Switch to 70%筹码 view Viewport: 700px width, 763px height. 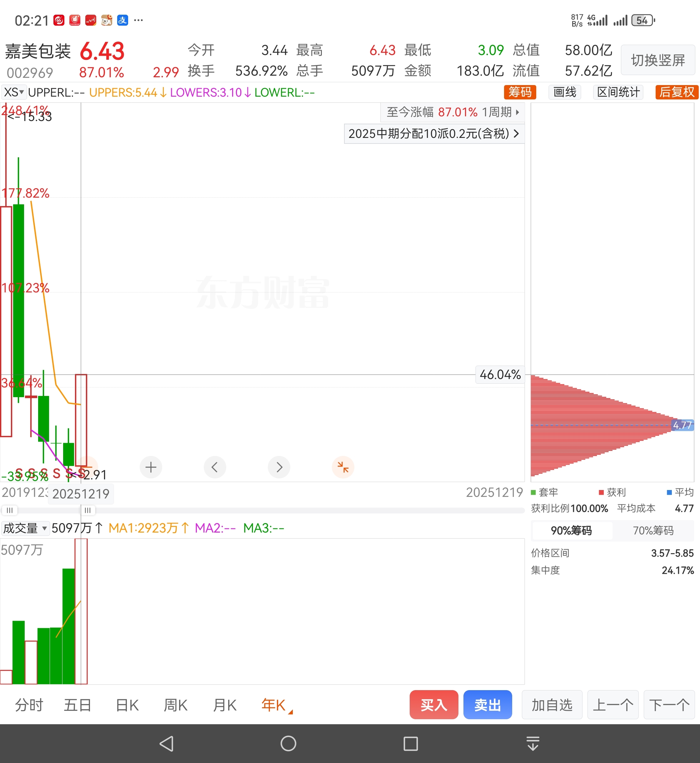[653, 530]
